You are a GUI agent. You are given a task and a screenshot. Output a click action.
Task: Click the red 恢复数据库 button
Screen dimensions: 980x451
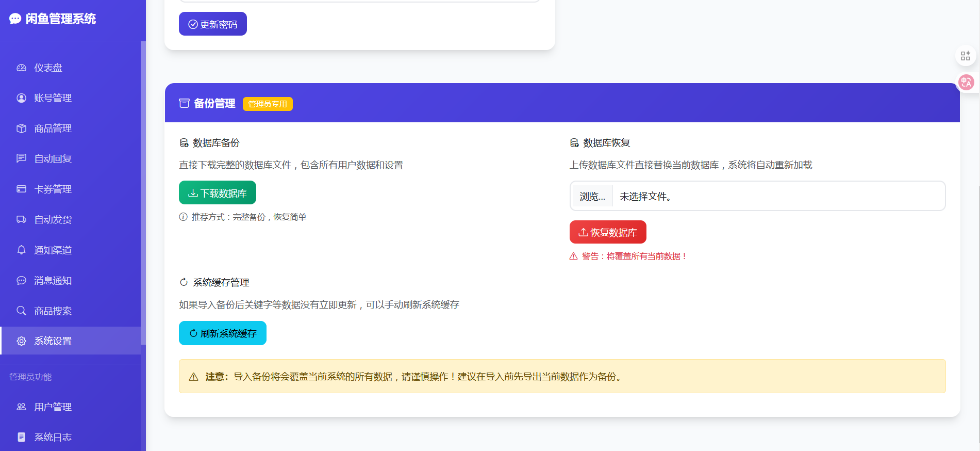(608, 232)
